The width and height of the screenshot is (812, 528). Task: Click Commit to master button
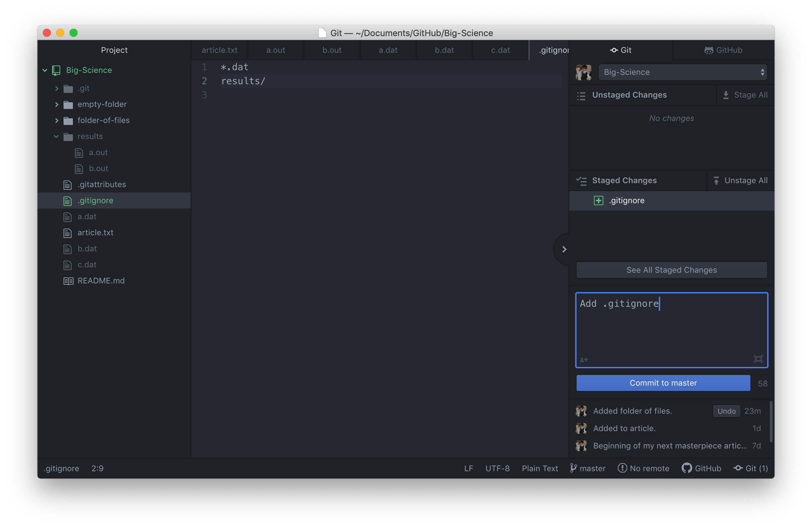[x=664, y=383]
